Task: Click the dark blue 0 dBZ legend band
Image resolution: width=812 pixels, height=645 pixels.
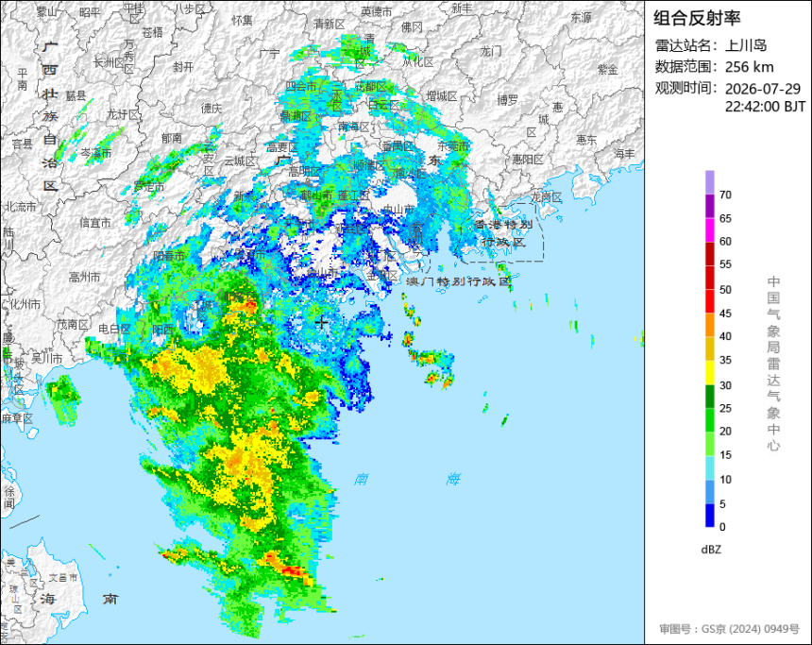Action: 709,516
